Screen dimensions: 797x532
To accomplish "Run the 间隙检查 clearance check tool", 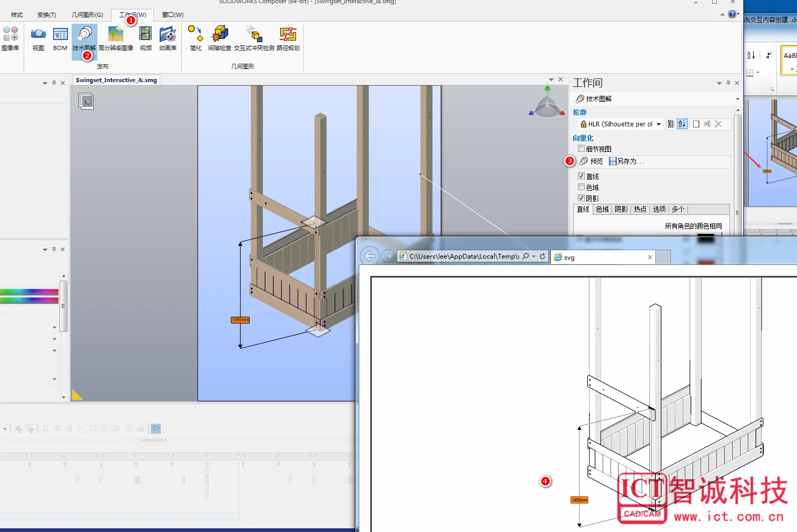I will click(220, 38).
